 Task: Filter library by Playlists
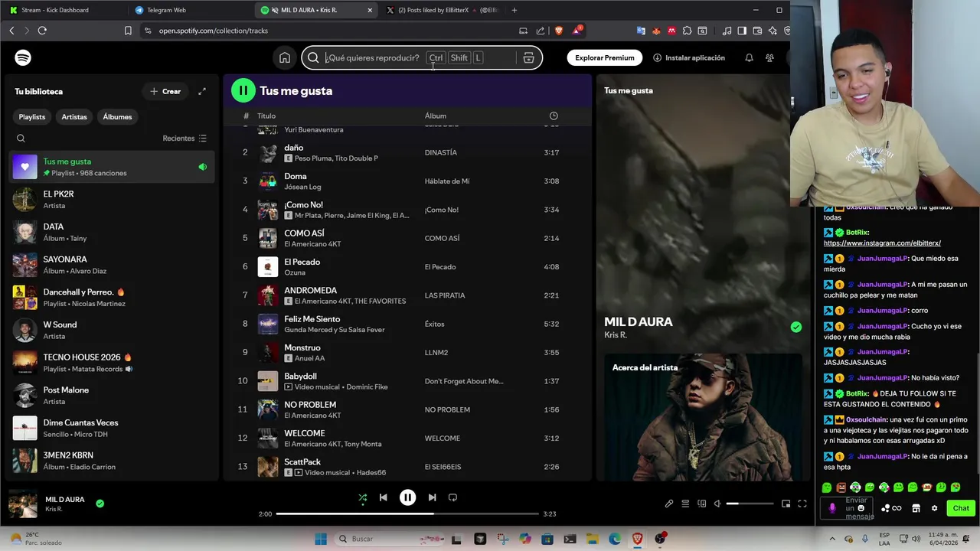click(x=32, y=117)
